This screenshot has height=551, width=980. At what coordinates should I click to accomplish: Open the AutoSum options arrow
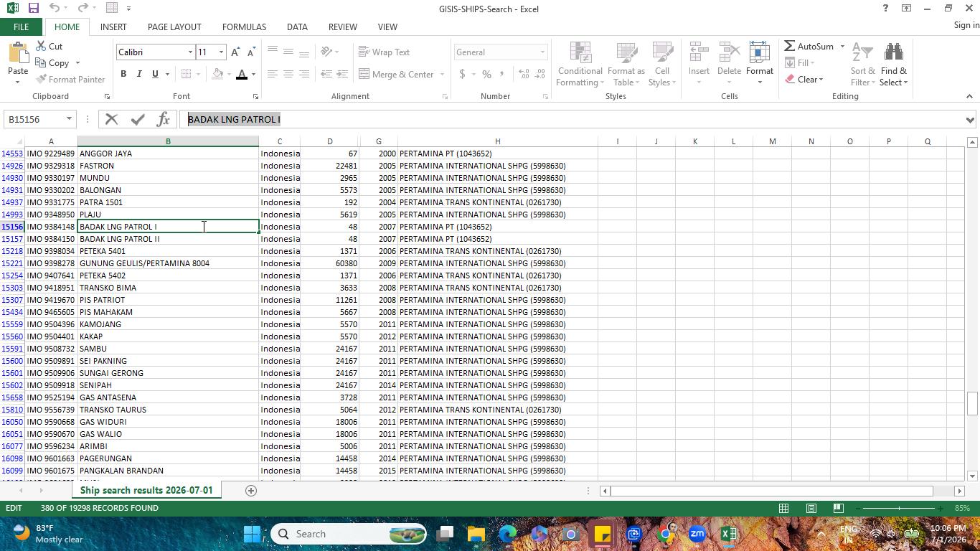842,47
